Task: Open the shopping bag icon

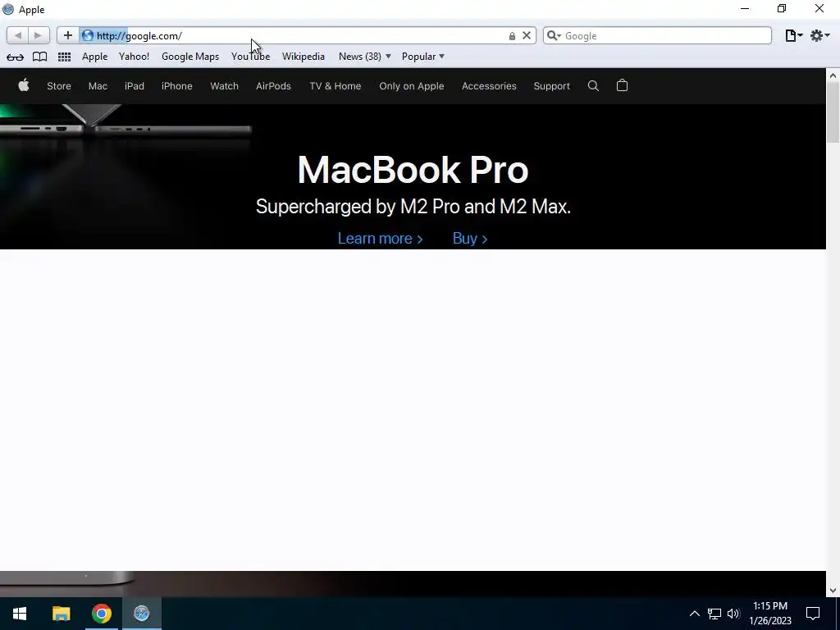Action: 622,85
